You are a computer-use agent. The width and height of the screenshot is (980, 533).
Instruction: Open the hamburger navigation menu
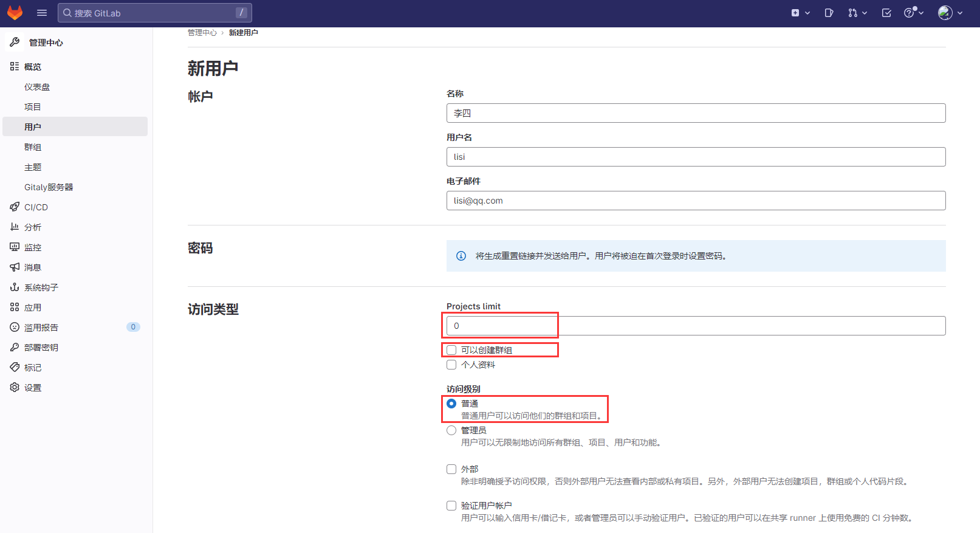42,13
